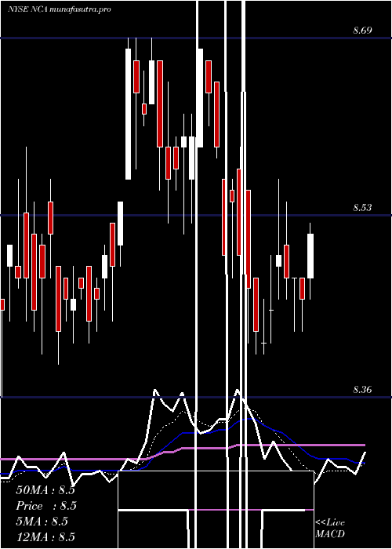Click the NYSE NCA munafasutra.pro chart title
This screenshot has height=549, width=392.
[59, 9]
